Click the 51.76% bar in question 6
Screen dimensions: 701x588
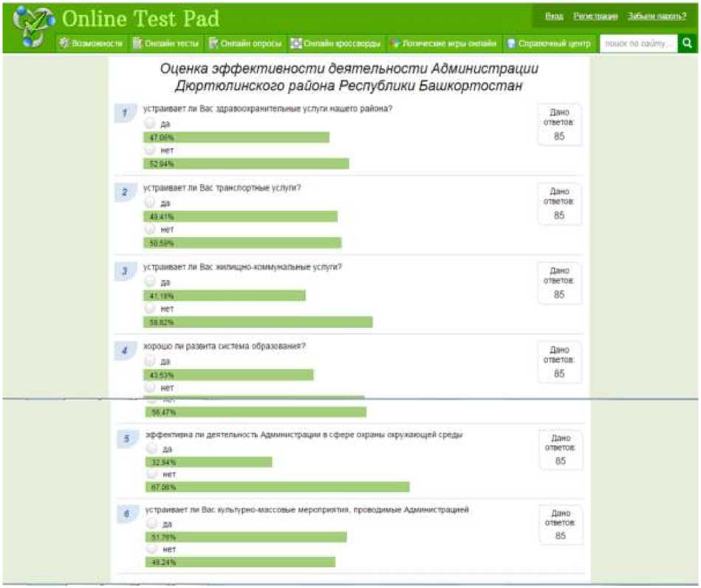tap(246, 537)
